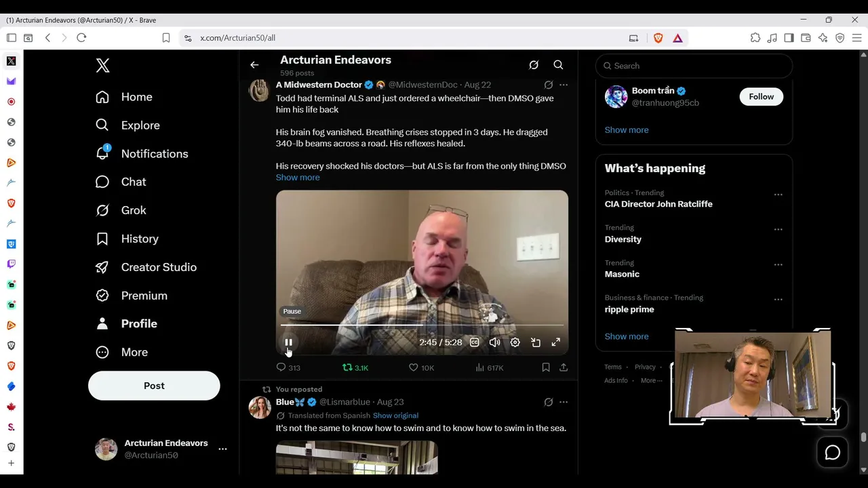
Task: Search posts in Arcturian Endeavors profile
Action: pos(558,65)
